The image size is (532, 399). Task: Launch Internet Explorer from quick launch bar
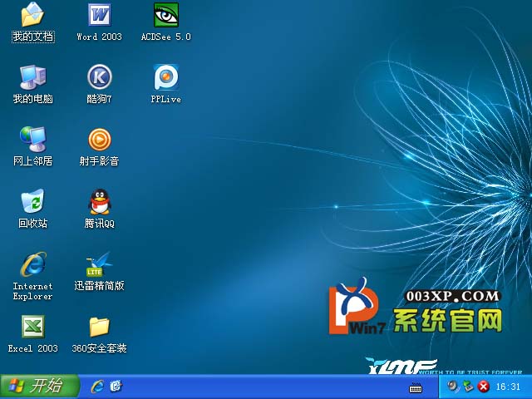(x=98, y=387)
